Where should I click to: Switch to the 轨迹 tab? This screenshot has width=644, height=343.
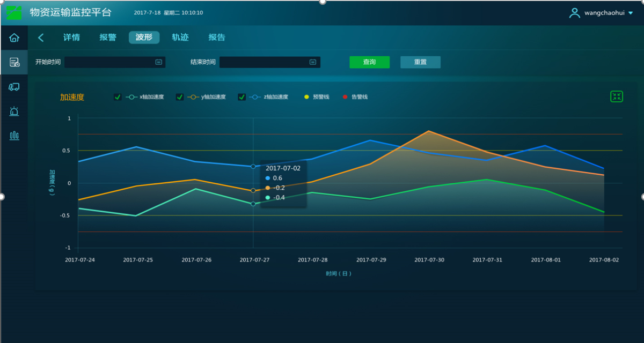pyautogui.click(x=180, y=38)
